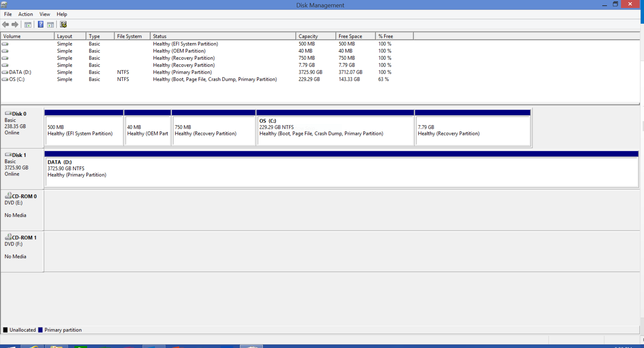Select the drive icon beside DATA (D:) in volume list
This screenshot has width=644, height=348.
pyautogui.click(x=5, y=72)
